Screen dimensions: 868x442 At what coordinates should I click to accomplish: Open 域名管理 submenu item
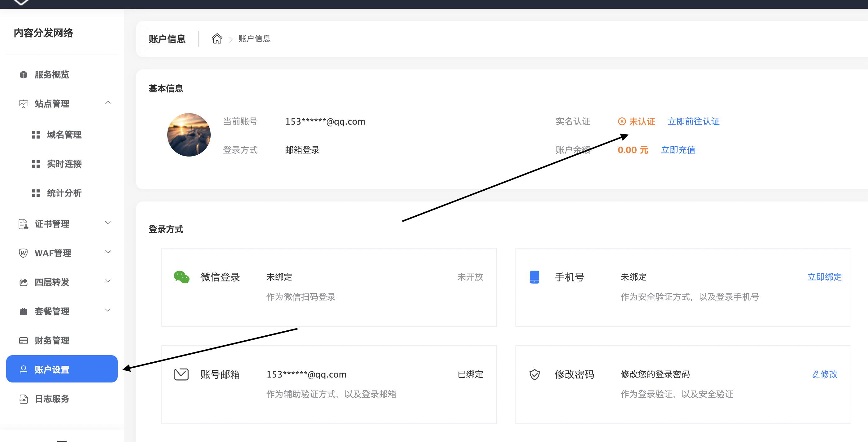tap(62, 135)
